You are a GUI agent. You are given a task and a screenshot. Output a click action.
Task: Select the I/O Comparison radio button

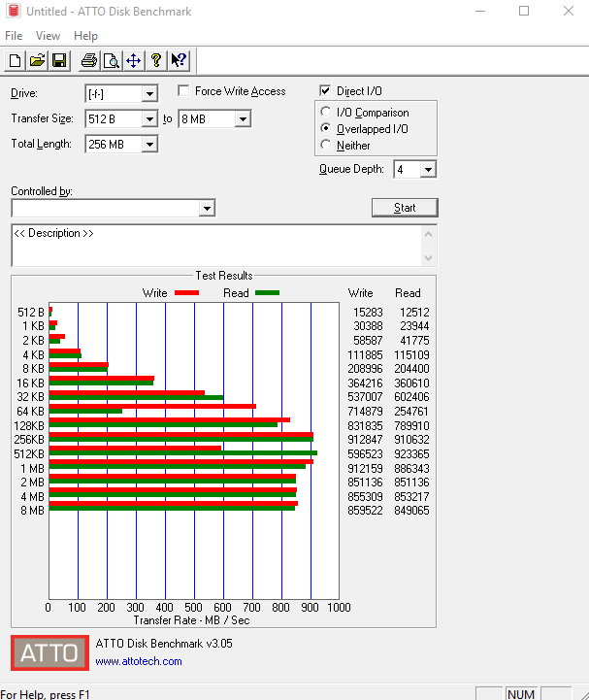pyautogui.click(x=326, y=111)
